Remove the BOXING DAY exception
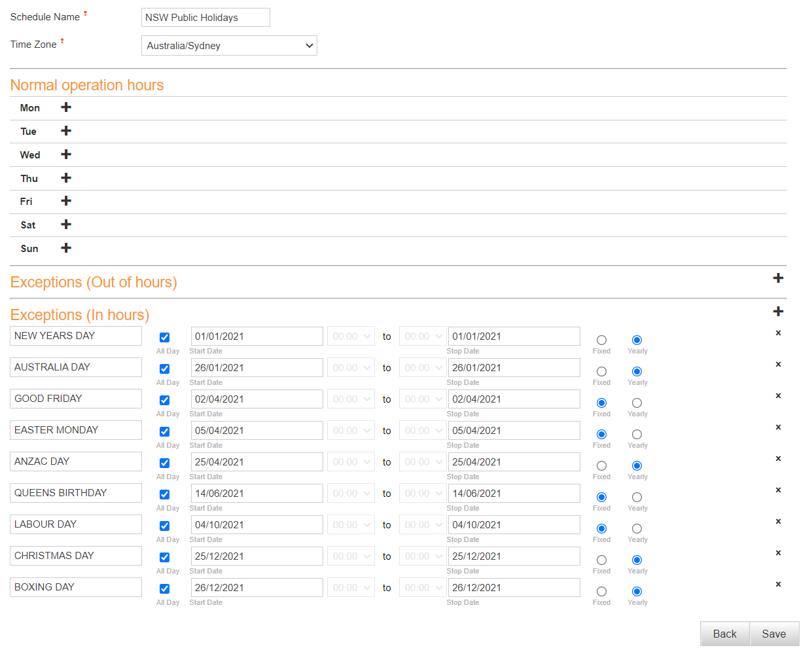 (x=778, y=585)
